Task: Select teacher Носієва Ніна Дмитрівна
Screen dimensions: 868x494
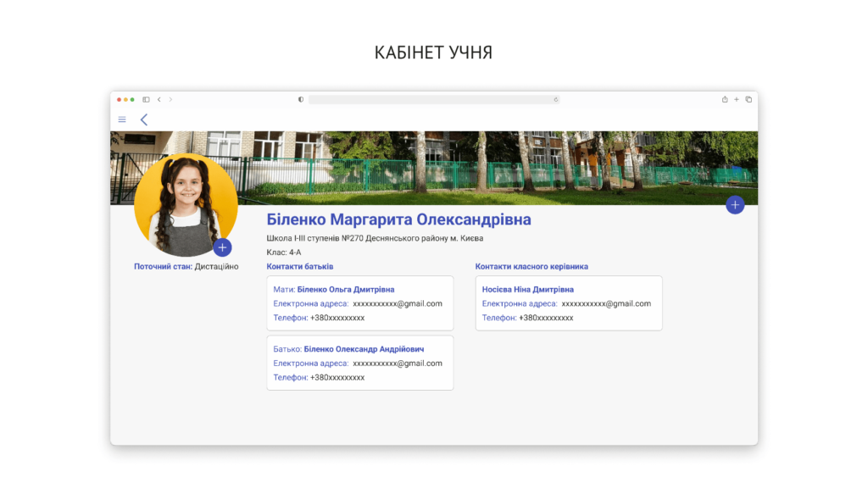Action: 527,289
